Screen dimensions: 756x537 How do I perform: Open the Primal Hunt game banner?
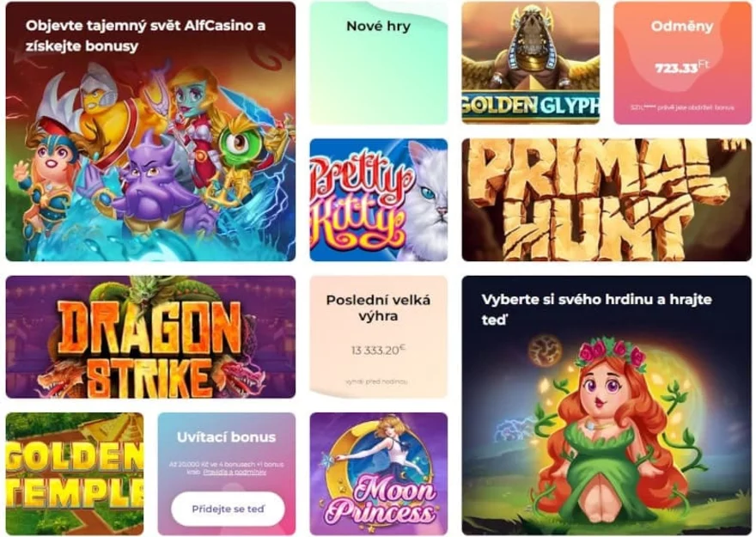607,200
